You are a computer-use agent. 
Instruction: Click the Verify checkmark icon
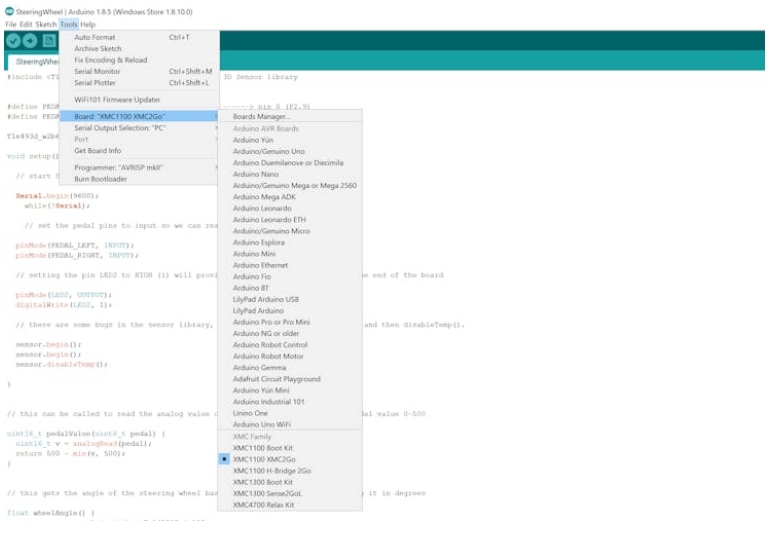(x=13, y=41)
